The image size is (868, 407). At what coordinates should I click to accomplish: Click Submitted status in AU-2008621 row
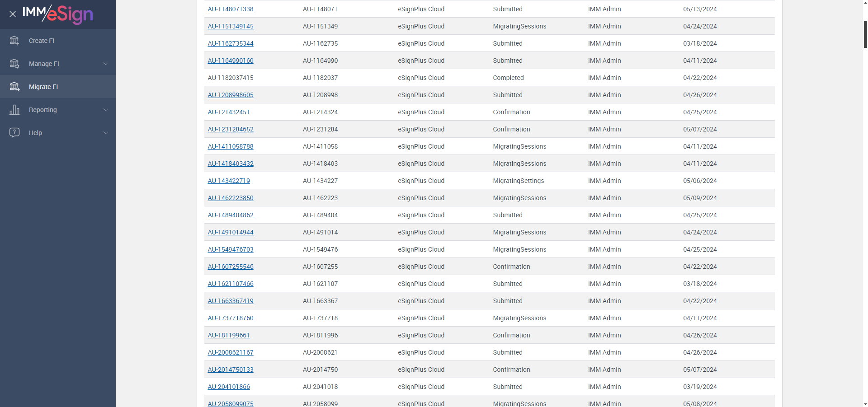(508, 352)
